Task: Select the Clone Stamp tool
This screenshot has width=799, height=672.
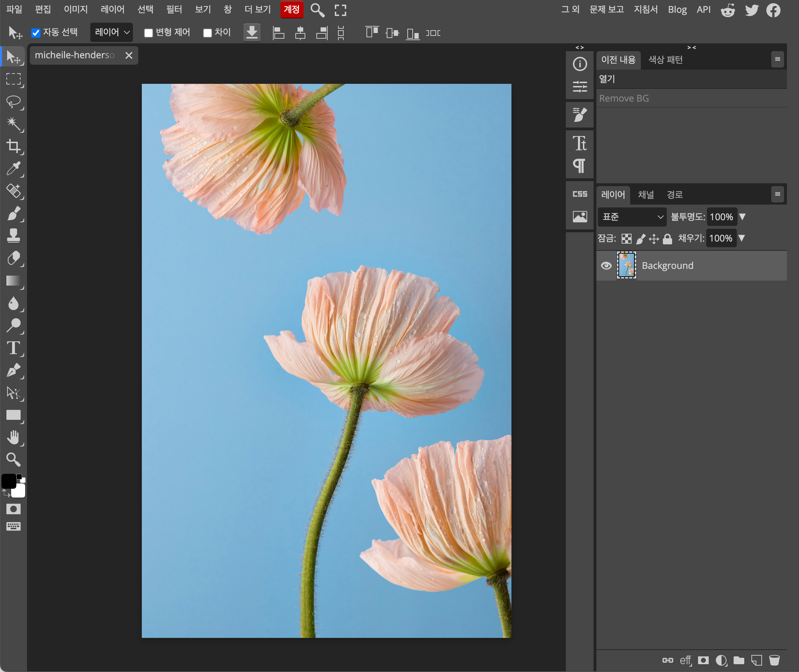Action: 14,236
